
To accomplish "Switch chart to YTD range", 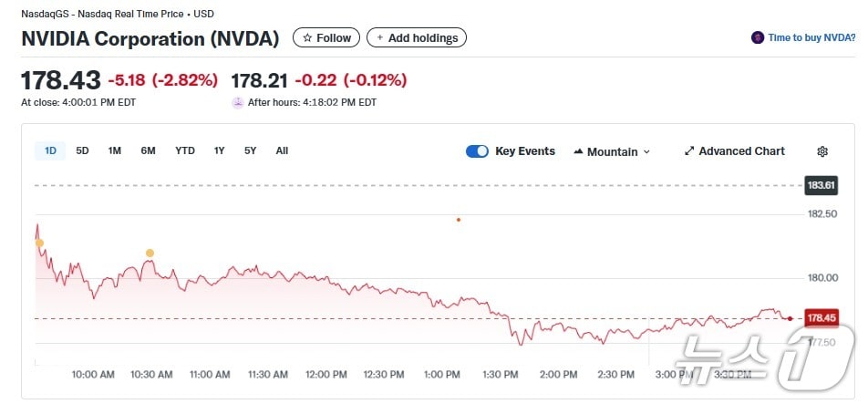I will point(185,150).
